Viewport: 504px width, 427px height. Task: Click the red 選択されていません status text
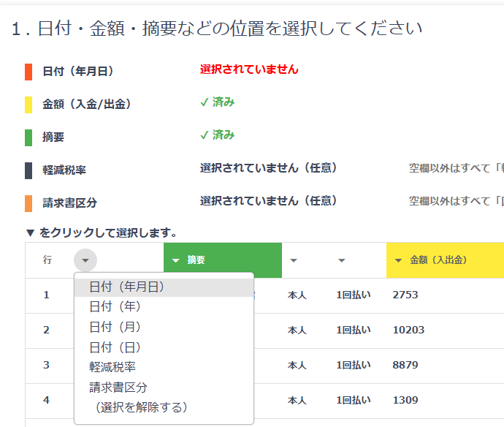point(249,69)
